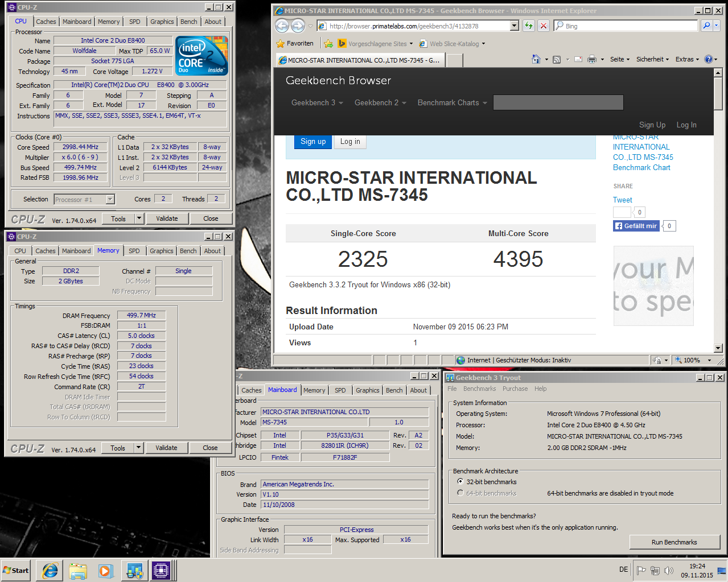Click the Bing search input box

pos(625,26)
